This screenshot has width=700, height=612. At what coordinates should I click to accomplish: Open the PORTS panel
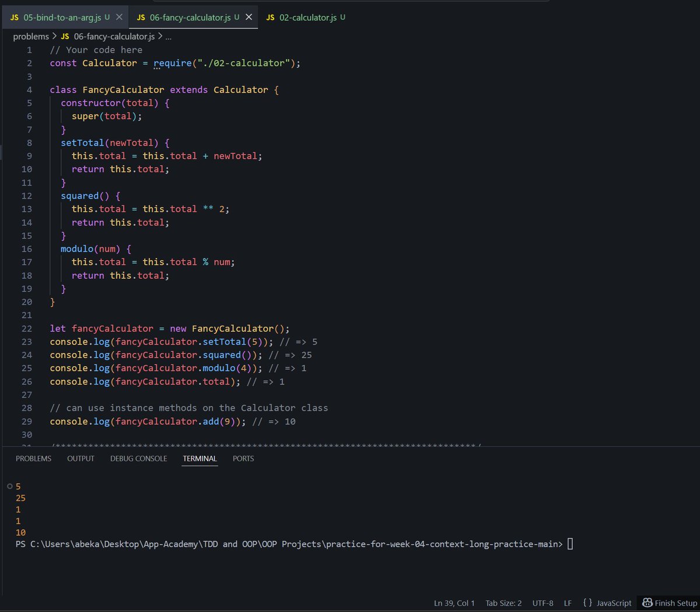point(243,459)
